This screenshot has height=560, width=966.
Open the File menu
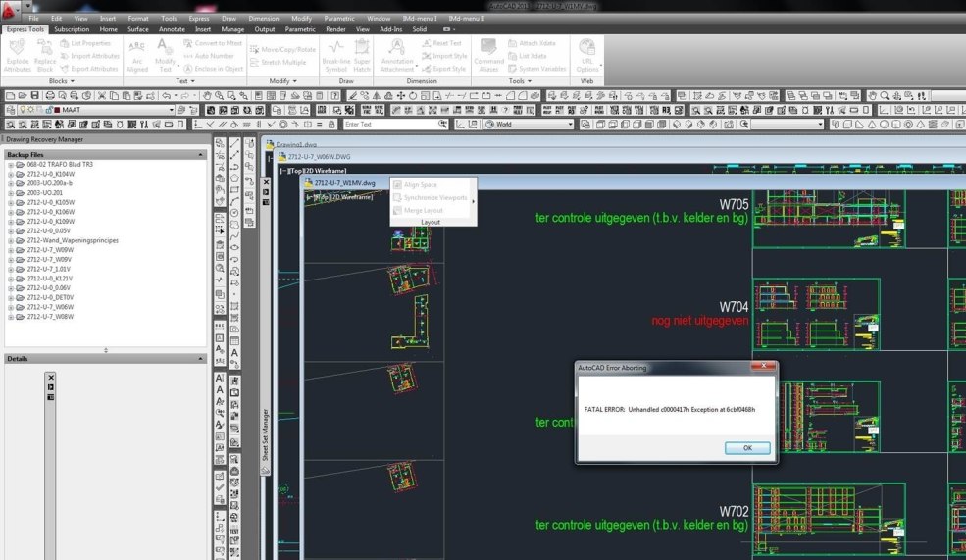[x=34, y=19]
